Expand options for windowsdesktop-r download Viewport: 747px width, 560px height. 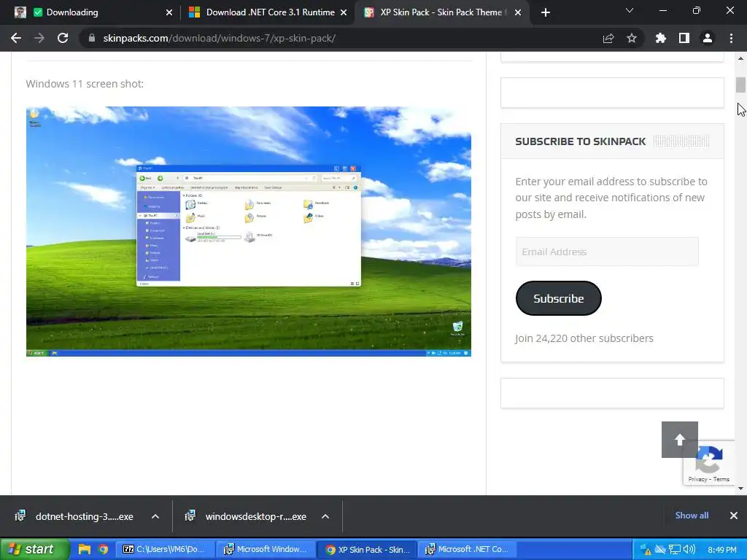coord(325,516)
